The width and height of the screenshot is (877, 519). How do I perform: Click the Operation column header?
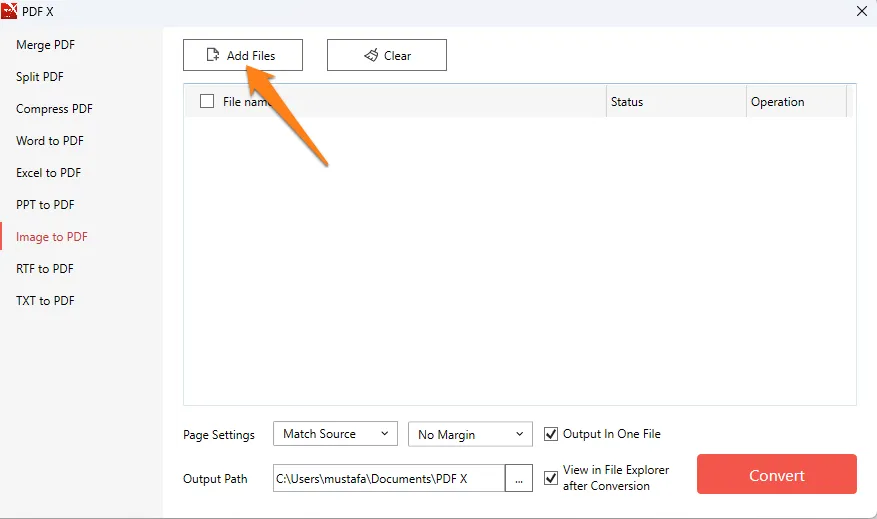tap(796, 101)
